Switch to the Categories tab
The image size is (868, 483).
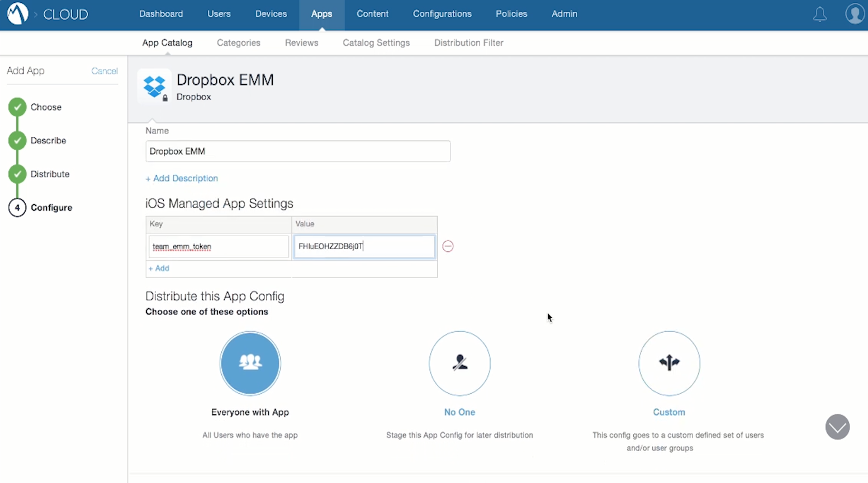point(239,43)
